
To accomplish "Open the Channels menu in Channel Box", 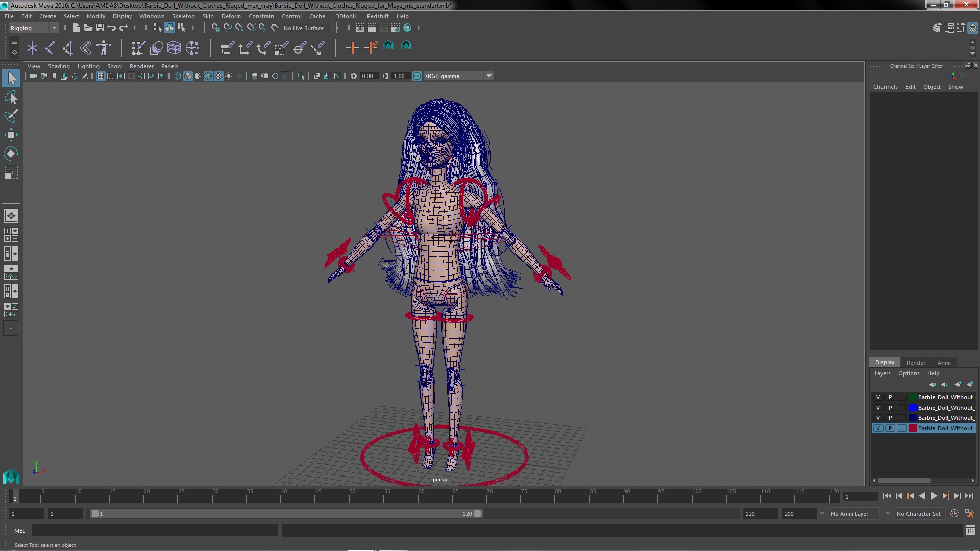I will click(885, 87).
